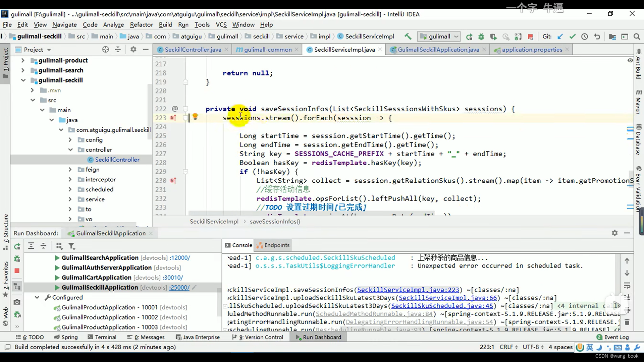The height and width of the screenshot is (362, 644).
Task: Open the VCS menu
Action: click(221, 24)
